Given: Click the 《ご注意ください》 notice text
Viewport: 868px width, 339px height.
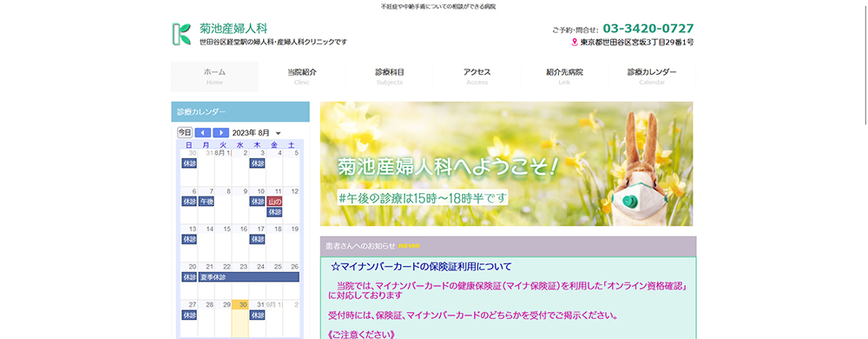Looking at the screenshot, I should (x=361, y=335).
